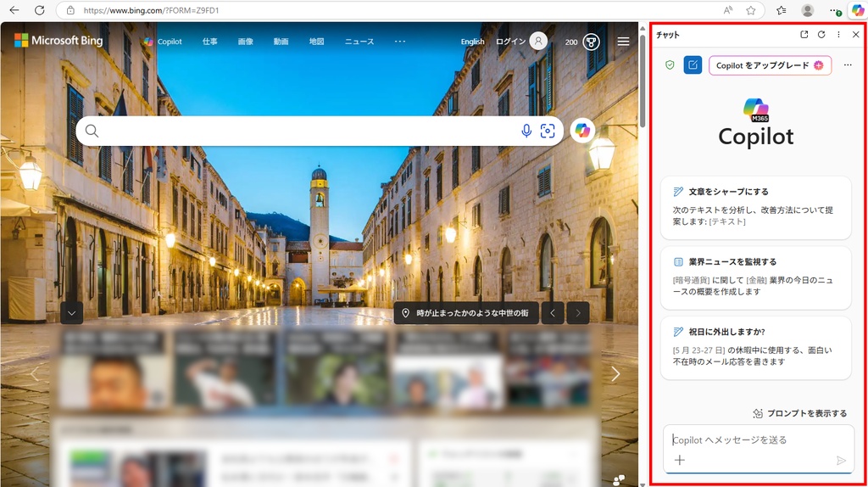Screen dimensions: 868x487
Task: Open the Microsoft Bing logo home link
Action: 58,41
